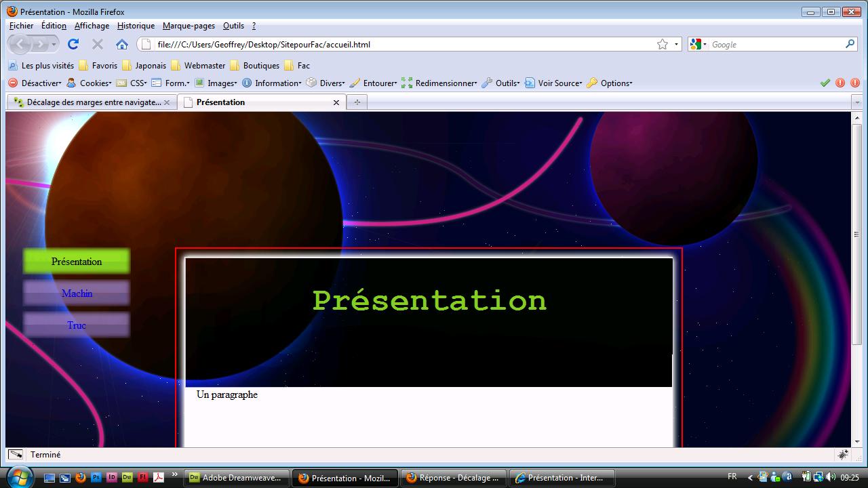The width and height of the screenshot is (868, 488).
Task: Launch InDesign from quick launch
Action: tap(112, 477)
